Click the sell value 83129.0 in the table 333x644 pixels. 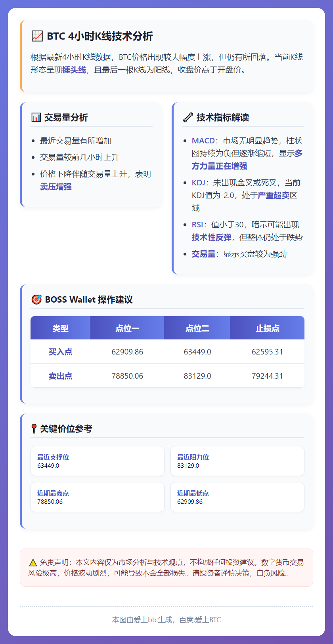click(x=197, y=376)
